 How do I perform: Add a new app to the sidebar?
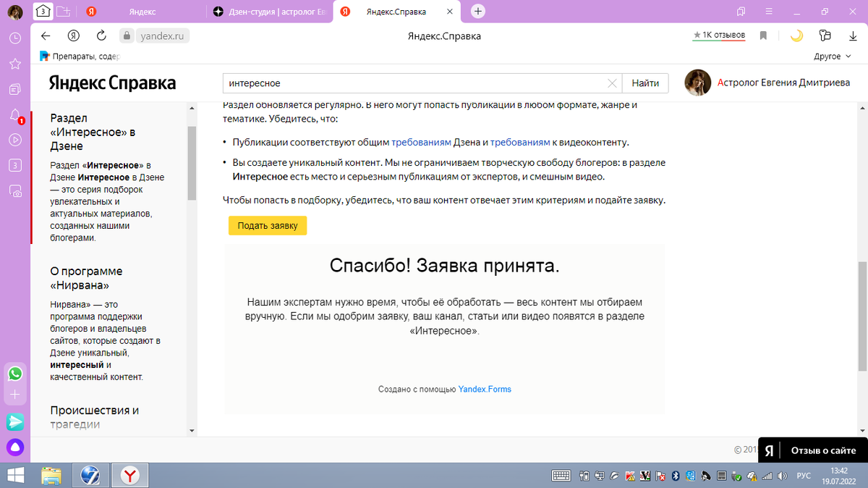point(14,395)
